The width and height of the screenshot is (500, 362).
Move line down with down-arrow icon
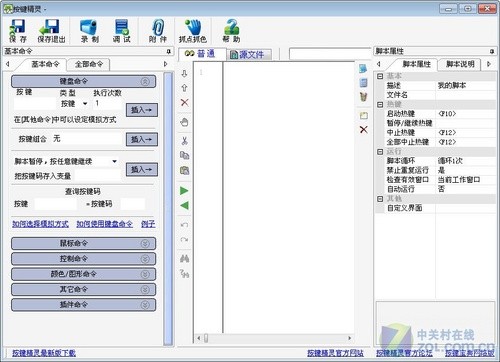click(184, 74)
